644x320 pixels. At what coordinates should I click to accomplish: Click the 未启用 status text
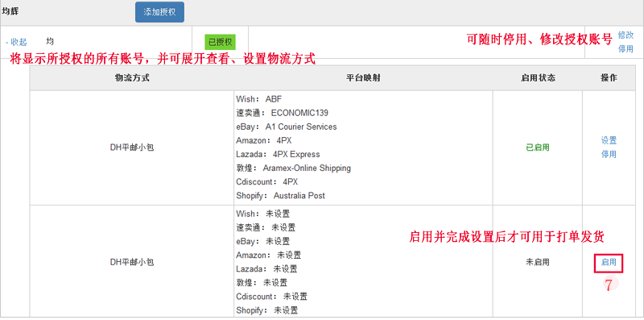coord(538,262)
